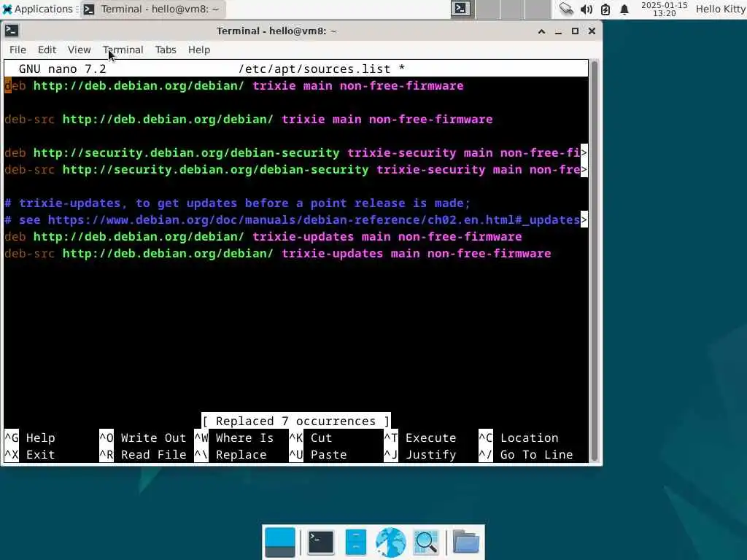The height and width of the screenshot is (560, 747).
Task: Open the notifications bell icon
Action: point(624,9)
